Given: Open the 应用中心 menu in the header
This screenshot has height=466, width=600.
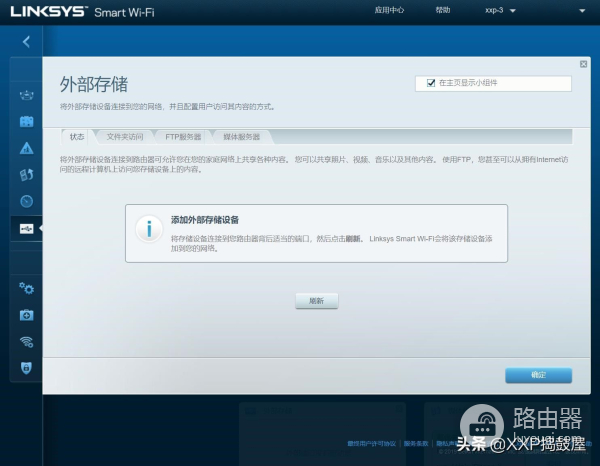Looking at the screenshot, I should (x=389, y=10).
